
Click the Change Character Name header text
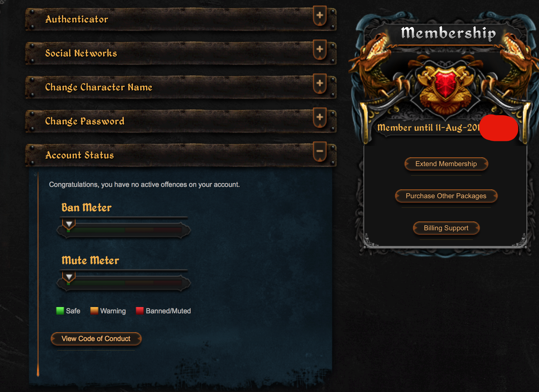pyautogui.click(x=99, y=87)
